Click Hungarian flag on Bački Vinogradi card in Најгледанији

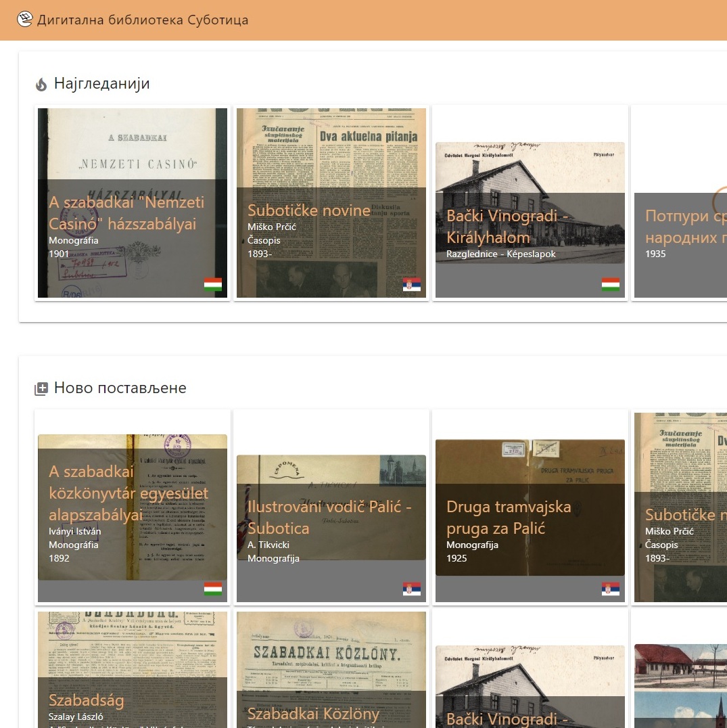611,284
